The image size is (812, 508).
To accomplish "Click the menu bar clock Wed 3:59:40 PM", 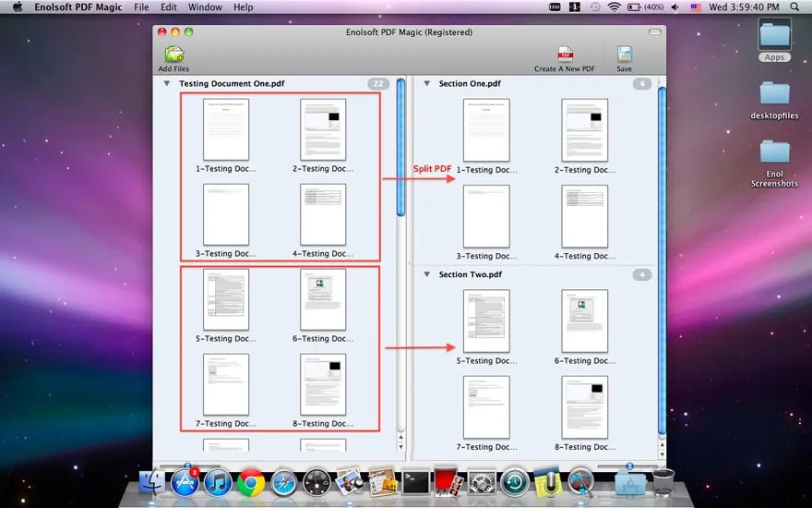I will 744,7.
